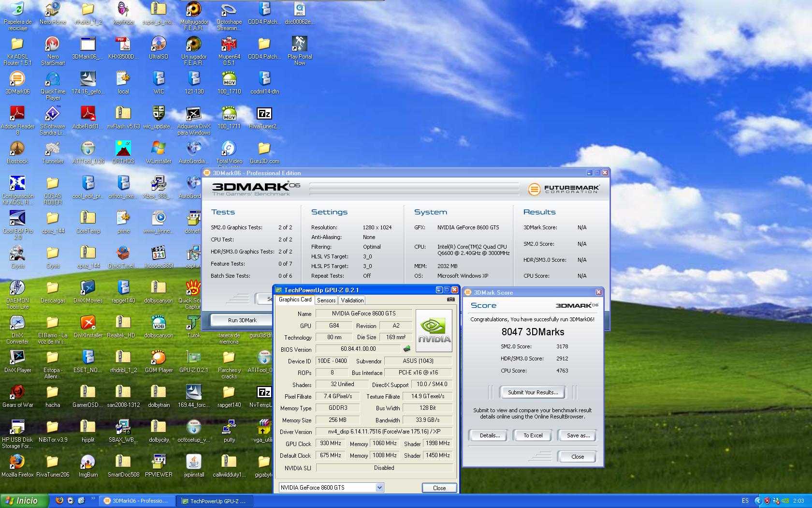Click the Run 3DMark button
Screen dimensions: 812x508
pos(242,320)
